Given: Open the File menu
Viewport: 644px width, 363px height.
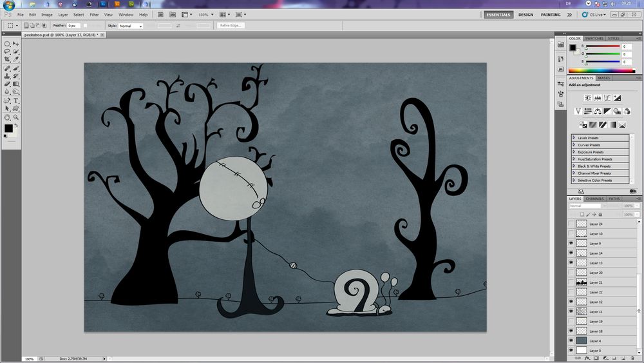Looking at the screenshot, I should (x=20, y=14).
